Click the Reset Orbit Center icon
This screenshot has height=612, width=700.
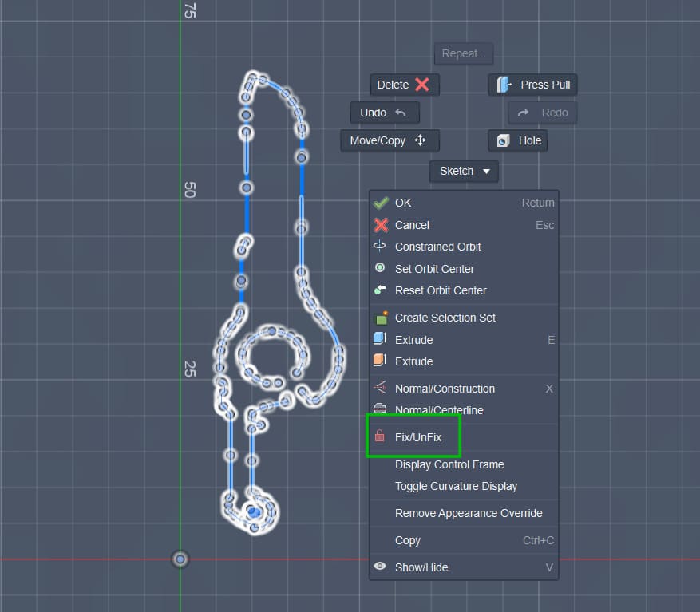[x=381, y=290]
